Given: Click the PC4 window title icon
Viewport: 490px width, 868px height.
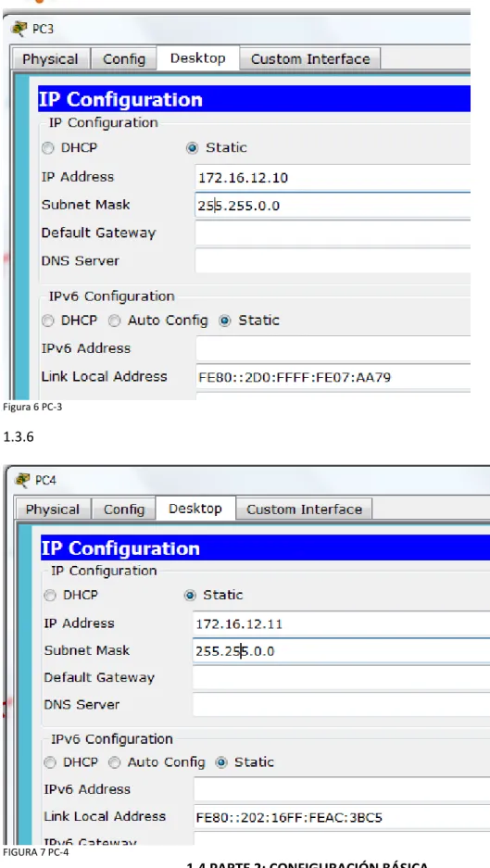Looking at the screenshot, I should pos(24,480).
